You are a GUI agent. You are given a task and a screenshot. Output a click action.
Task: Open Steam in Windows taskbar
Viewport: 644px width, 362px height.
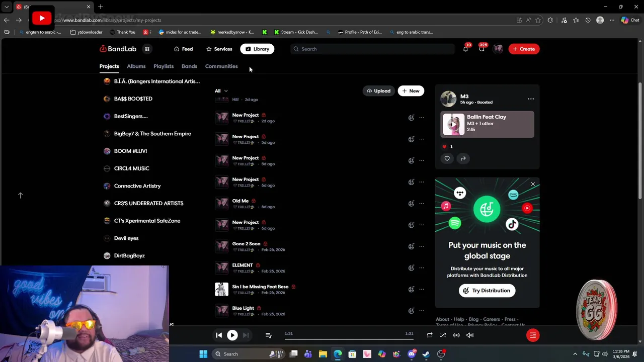(x=426, y=354)
